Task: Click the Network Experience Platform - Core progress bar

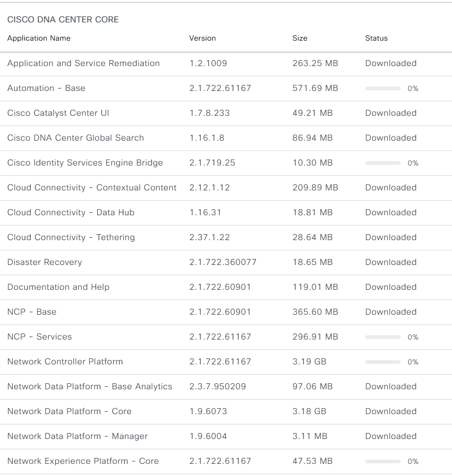Action: [x=382, y=461]
